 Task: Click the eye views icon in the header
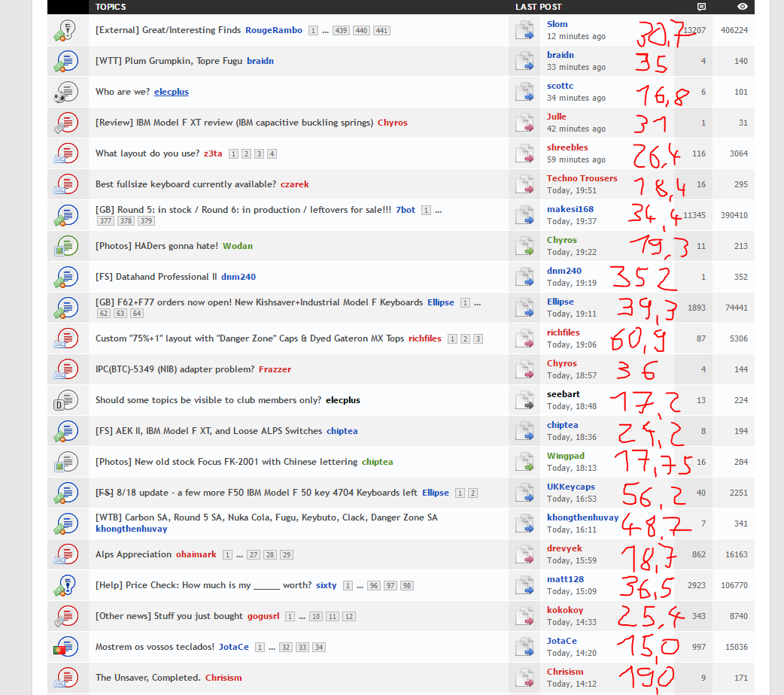click(x=742, y=7)
